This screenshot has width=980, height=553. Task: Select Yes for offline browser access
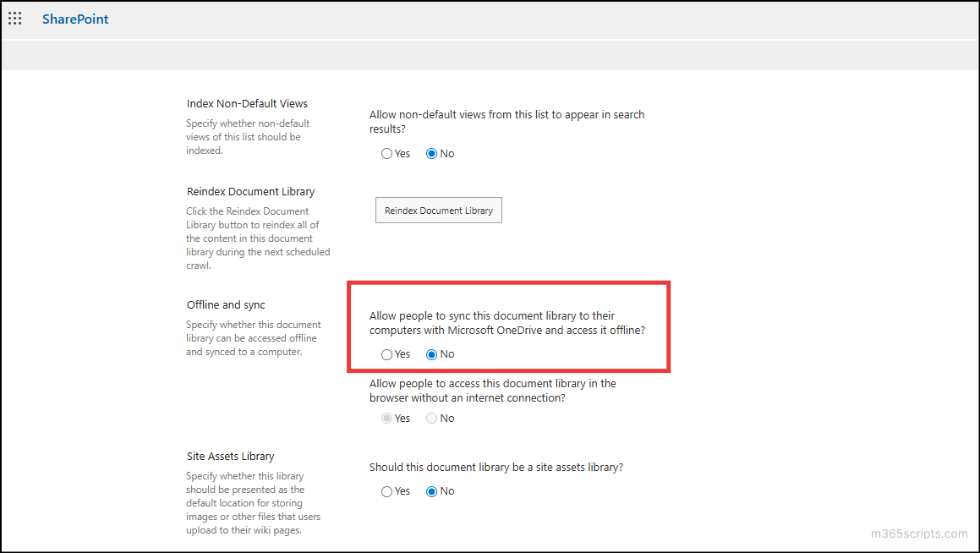[386, 418]
